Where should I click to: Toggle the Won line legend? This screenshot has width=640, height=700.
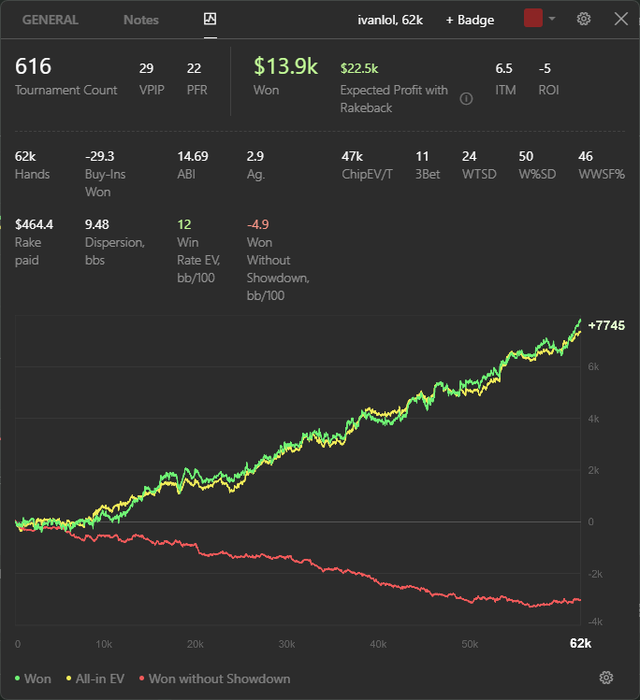point(33,679)
